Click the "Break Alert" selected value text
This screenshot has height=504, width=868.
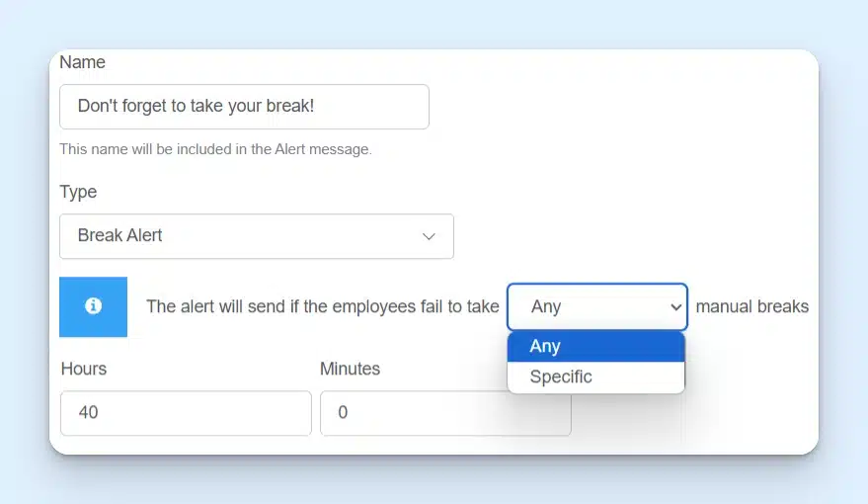[119, 235]
